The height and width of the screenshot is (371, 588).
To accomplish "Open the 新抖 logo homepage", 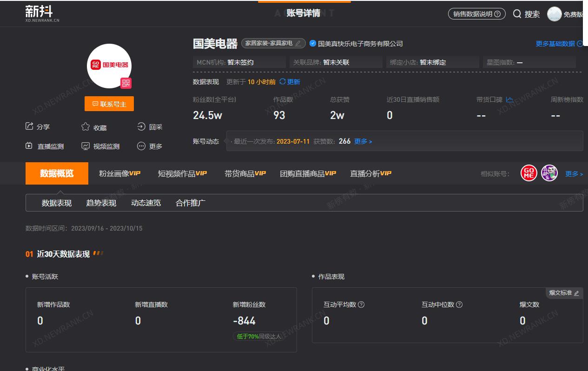I will point(42,13).
